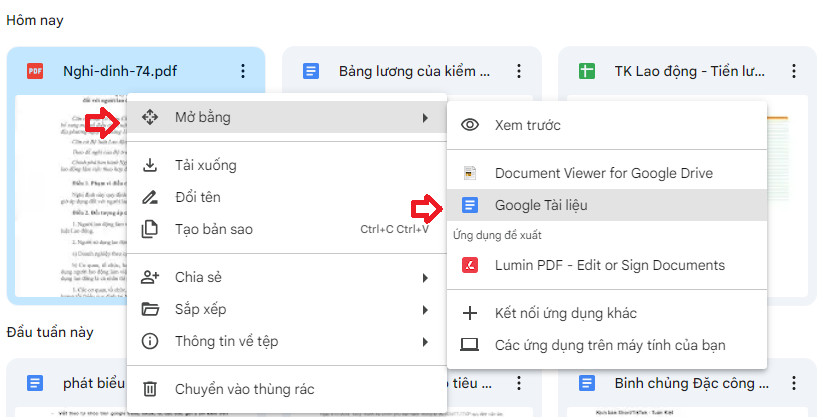
Task: Click Chuyển vào thùng rác to delete
Action: pos(244,389)
